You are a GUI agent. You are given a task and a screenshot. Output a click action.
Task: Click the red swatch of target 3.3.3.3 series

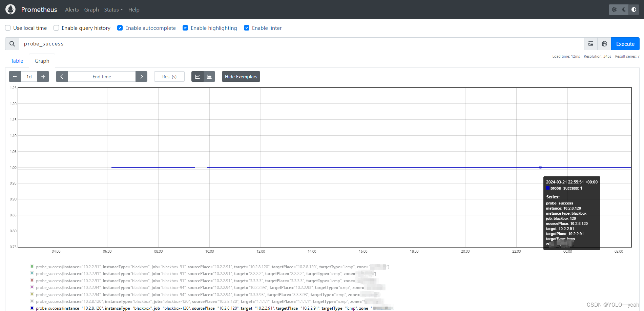(x=32, y=280)
